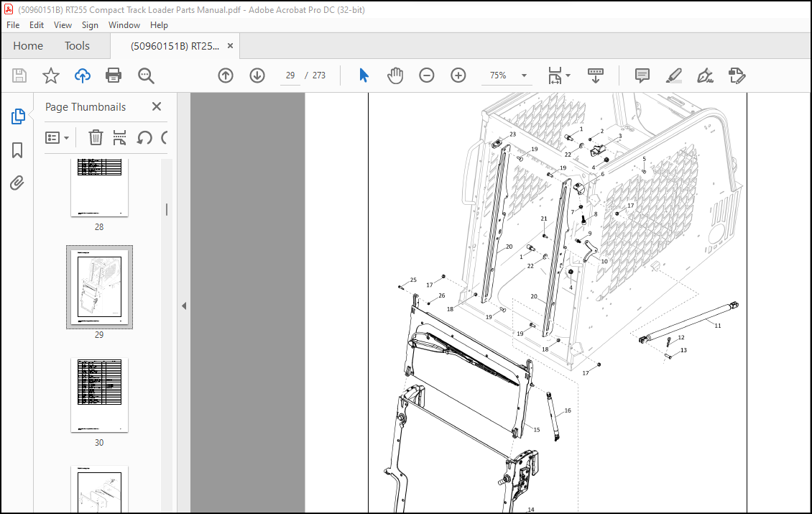Click the Save file icon
The height and width of the screenshot is (514, 812).
pos(19,75)
